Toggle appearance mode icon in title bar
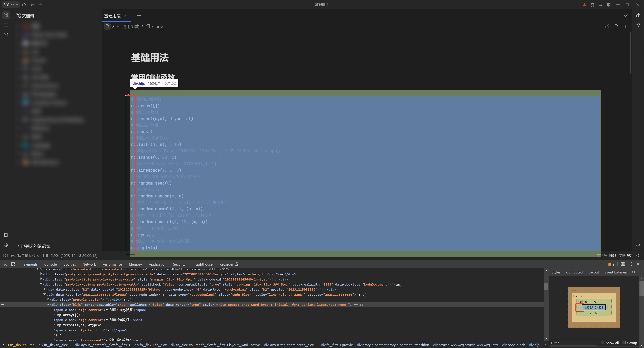 (x=608, y=5)
